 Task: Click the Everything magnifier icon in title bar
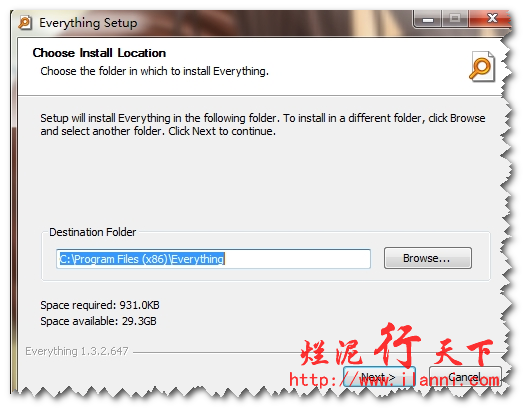pyautogui.click(x=25, y=23)
